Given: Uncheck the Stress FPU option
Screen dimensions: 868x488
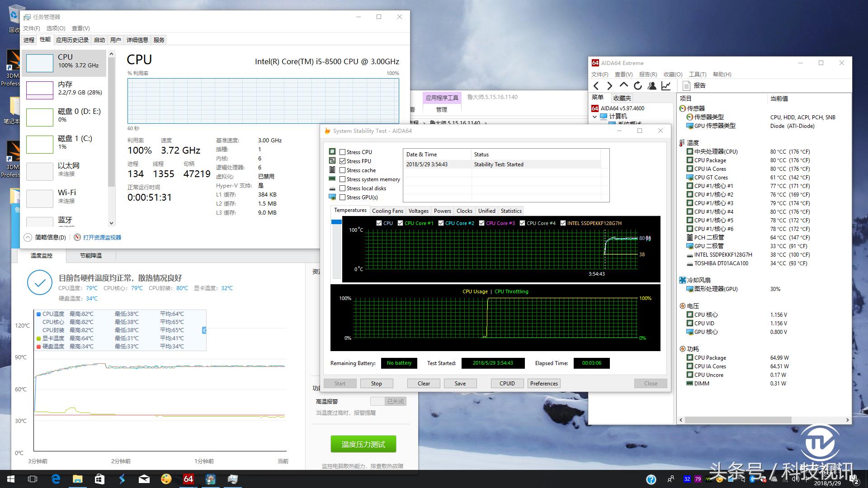Looking at the screenshot, I should coord(343,161).
